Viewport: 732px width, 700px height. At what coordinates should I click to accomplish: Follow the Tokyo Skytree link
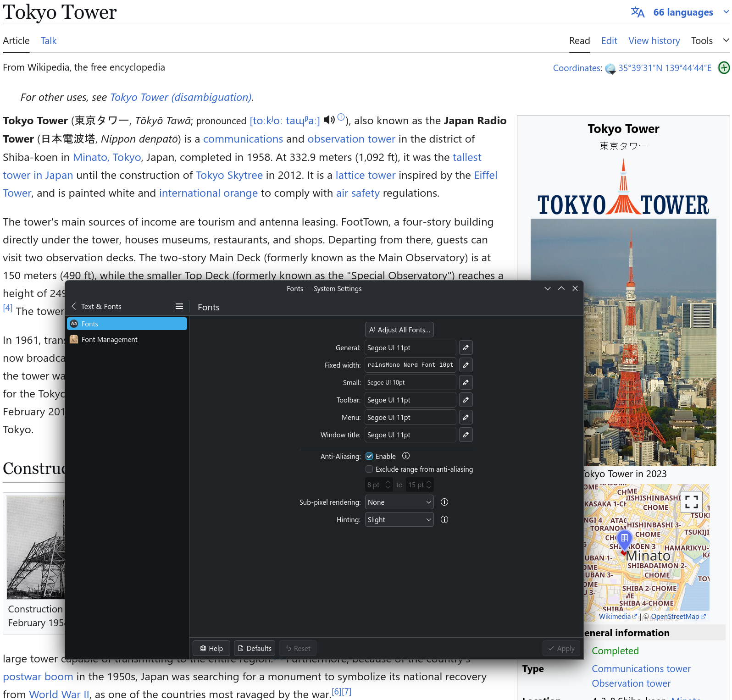229,175
